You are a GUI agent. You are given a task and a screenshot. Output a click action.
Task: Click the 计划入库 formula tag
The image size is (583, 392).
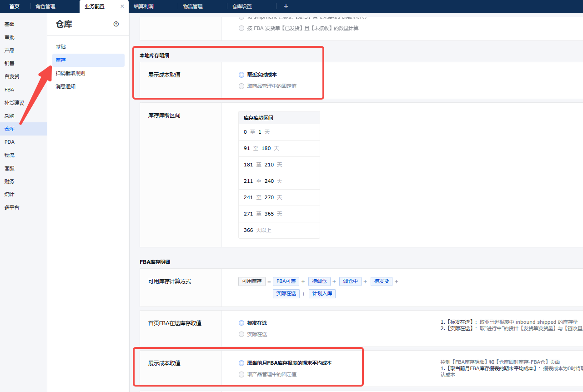point(322,294)
